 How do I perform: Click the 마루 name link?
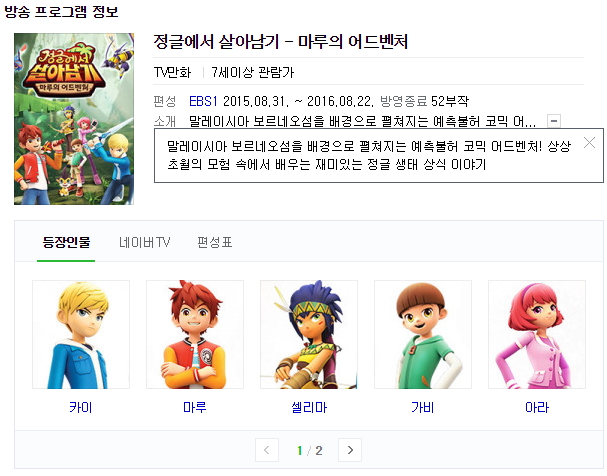click(x=195, y=407)
